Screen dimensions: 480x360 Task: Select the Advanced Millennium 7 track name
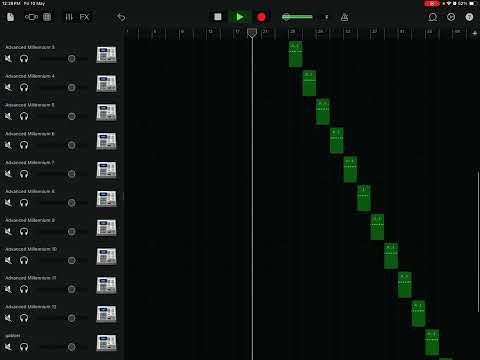[x=30, y=163]
